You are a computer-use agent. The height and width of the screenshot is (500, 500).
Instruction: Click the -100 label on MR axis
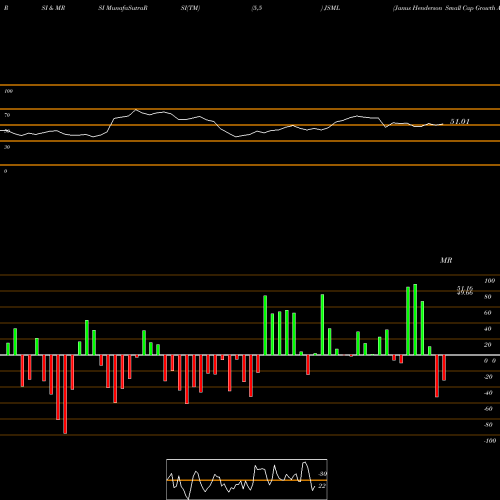coord(489,441)
